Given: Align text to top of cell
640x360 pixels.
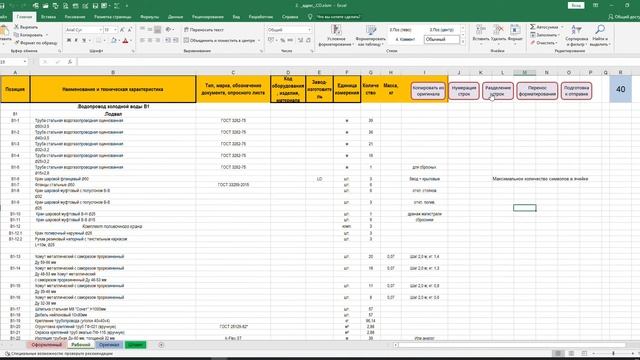Looking at the screenshot, I should (142, 29).
